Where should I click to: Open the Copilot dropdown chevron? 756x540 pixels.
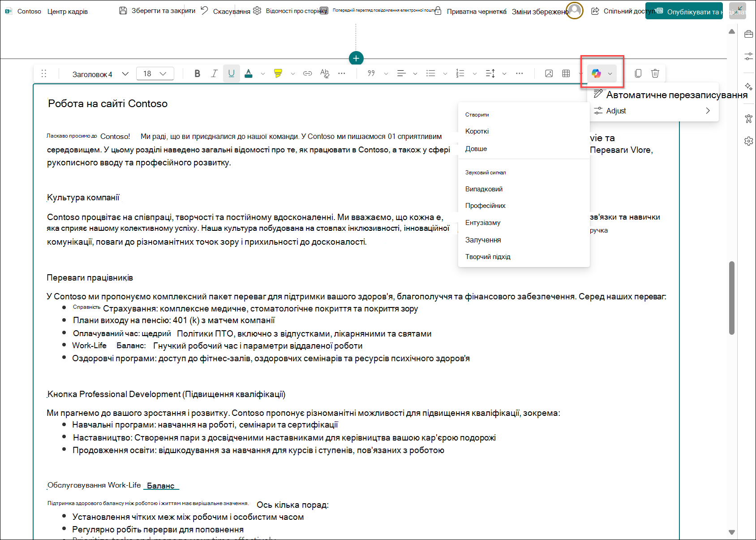(610, 73)
